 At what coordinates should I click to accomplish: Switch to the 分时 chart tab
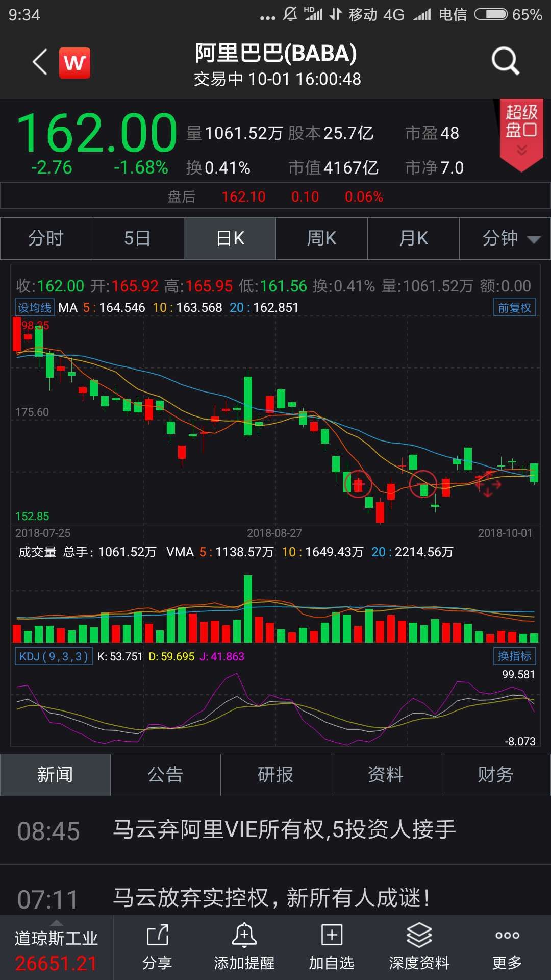[46, 238]
